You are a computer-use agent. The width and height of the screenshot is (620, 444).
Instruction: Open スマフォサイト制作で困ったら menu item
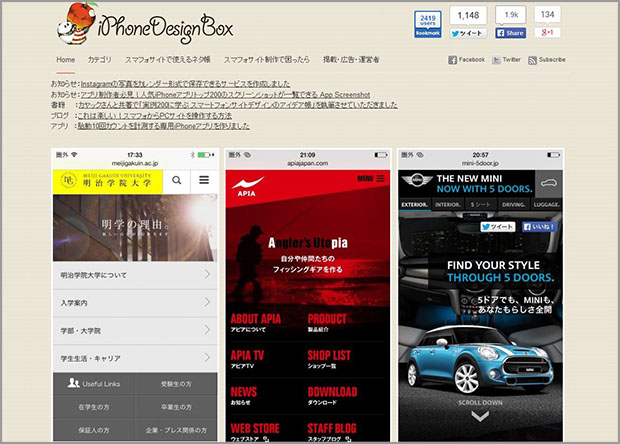(x=267, y=60)
